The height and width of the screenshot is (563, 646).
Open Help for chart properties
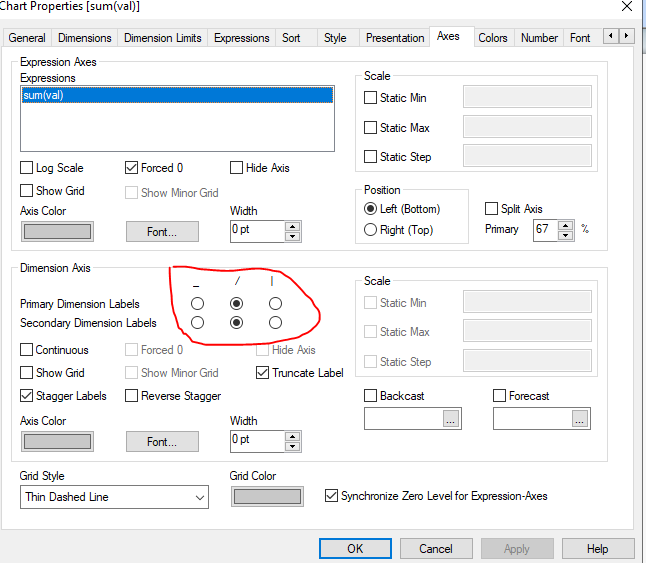coord(598,549)
